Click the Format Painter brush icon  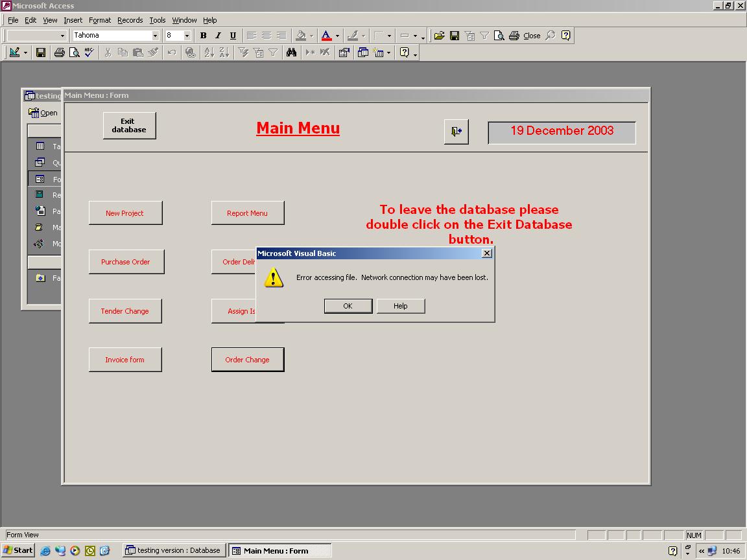coord(153,52)
